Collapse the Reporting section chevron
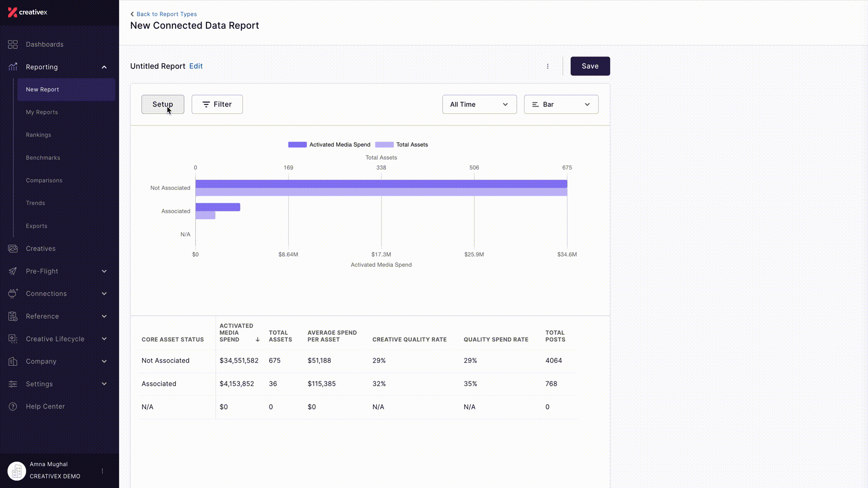Screen dimensions: 868x488 pyautogui.click(x=104, y=67)
